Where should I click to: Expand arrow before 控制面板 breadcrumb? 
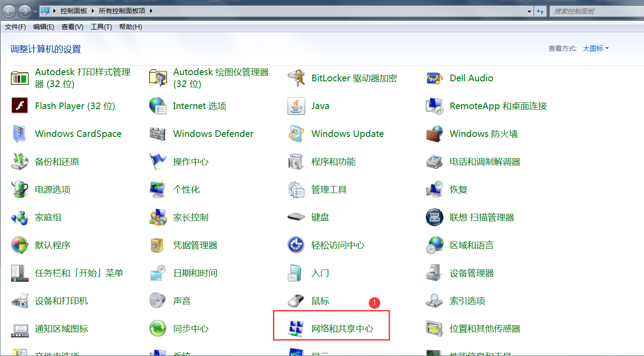[x=55, y=11]
